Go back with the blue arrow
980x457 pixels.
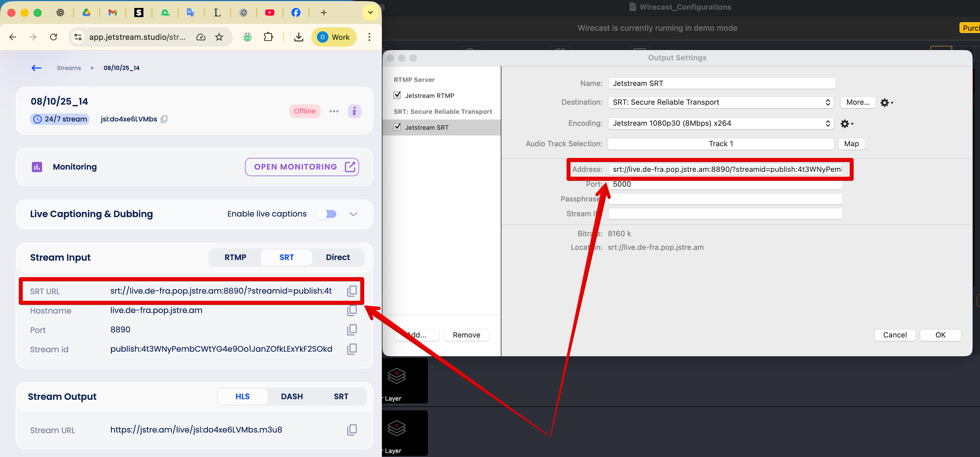point(36,68)
